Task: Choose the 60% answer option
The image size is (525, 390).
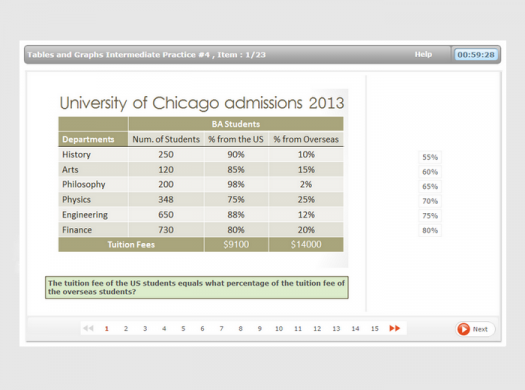Action: tap(430, 172)
